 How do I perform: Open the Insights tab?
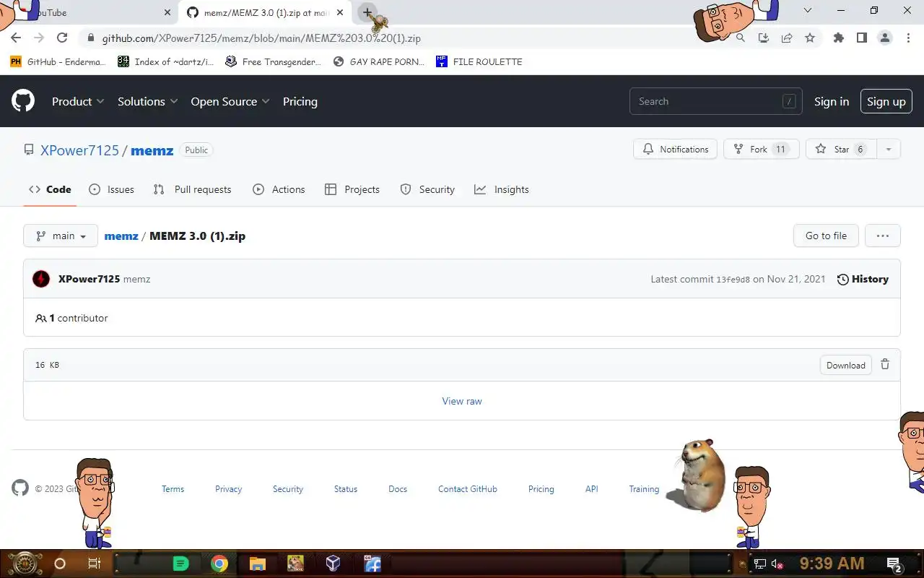click(x=502, y=189)
